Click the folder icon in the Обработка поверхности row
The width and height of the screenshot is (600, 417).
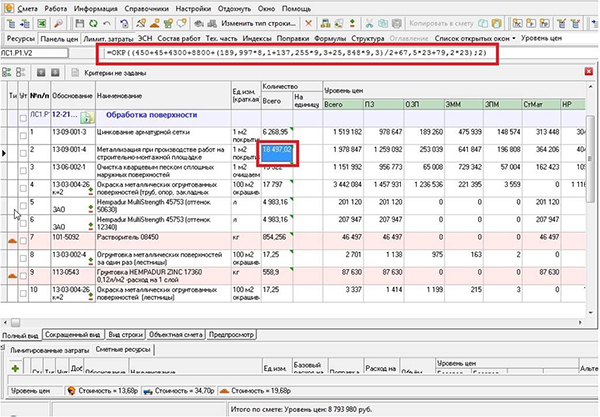[88, 118]
